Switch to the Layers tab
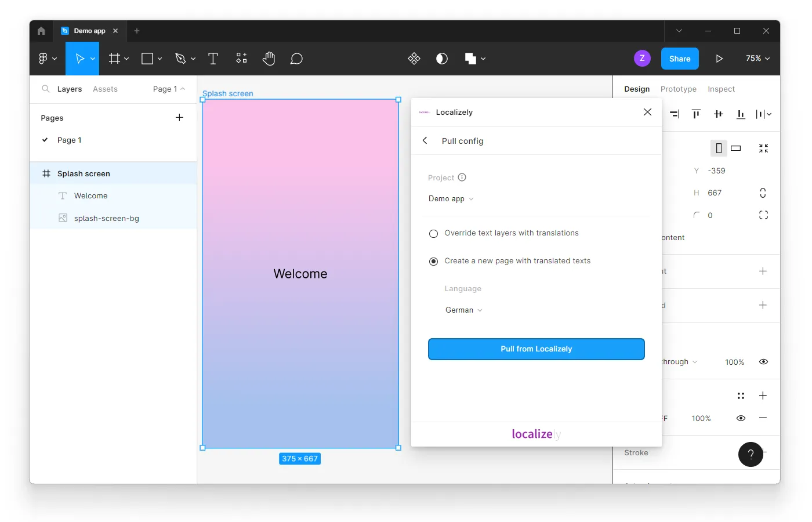This screenshot has width=812, height=522. coord(70,89)
